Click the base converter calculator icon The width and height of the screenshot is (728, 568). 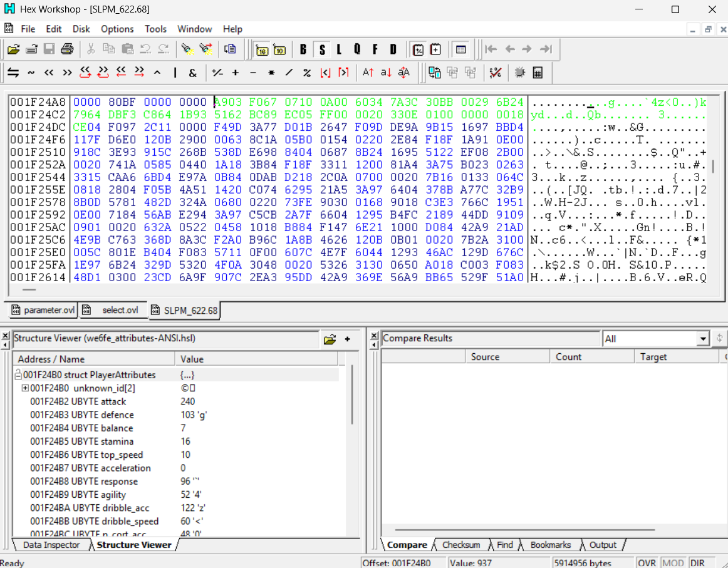point(538,73)
